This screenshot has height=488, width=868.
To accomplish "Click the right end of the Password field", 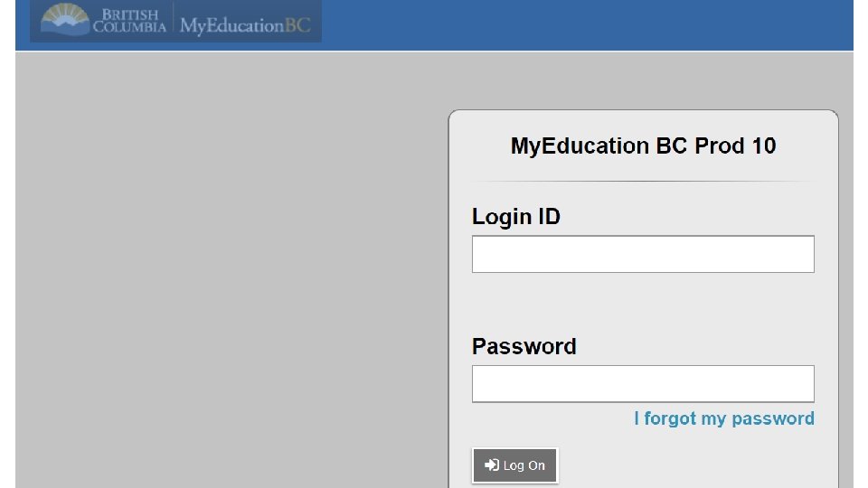I will 800,384.
